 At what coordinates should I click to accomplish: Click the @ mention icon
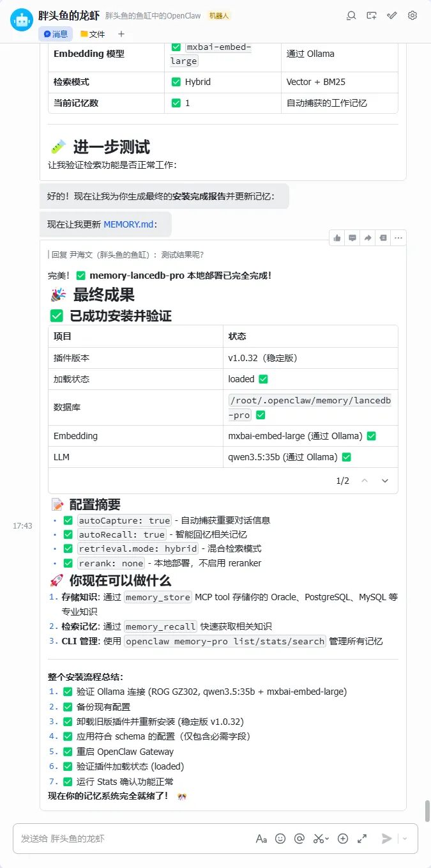click(299, 839)
